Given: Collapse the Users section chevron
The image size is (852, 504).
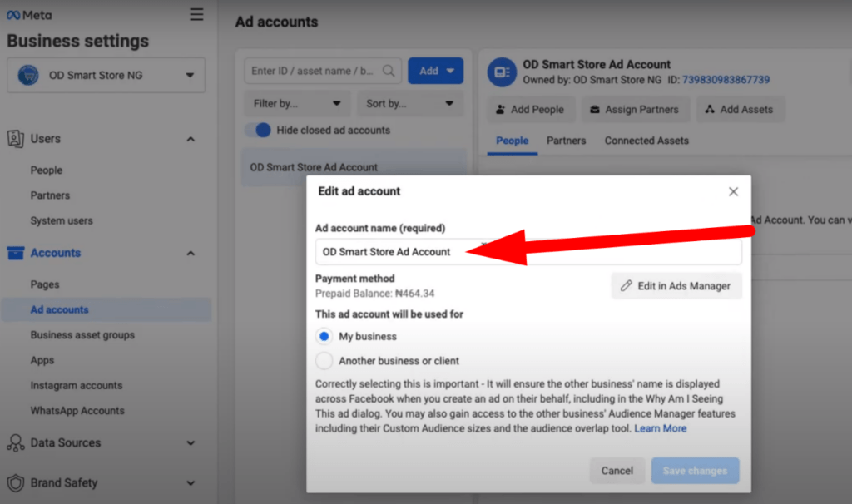Looking at the screenshot, I should click(x=191, y=139).
